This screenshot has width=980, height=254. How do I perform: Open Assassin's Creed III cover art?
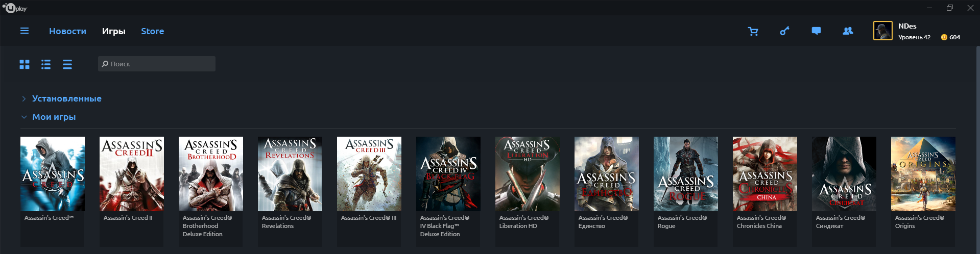[369, 174]
